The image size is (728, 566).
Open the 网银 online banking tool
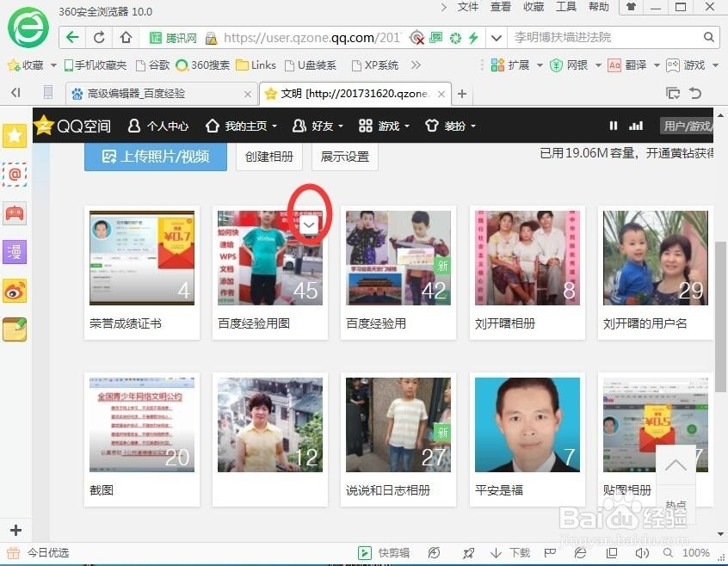[575, 65]
